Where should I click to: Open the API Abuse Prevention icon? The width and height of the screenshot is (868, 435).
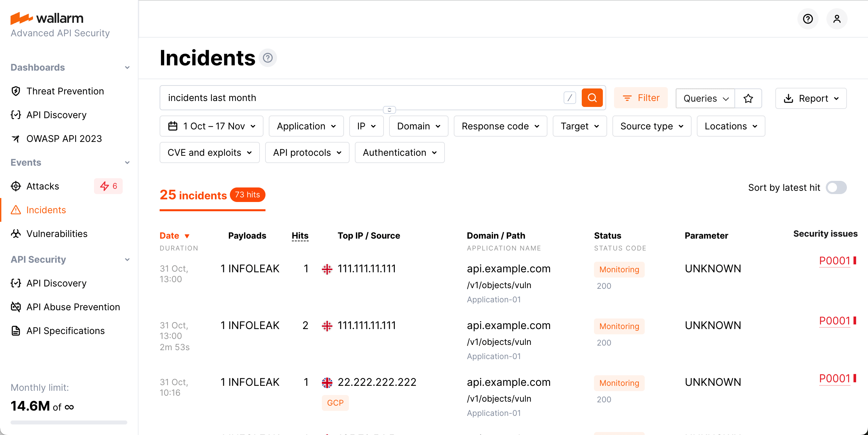(15, 307)
